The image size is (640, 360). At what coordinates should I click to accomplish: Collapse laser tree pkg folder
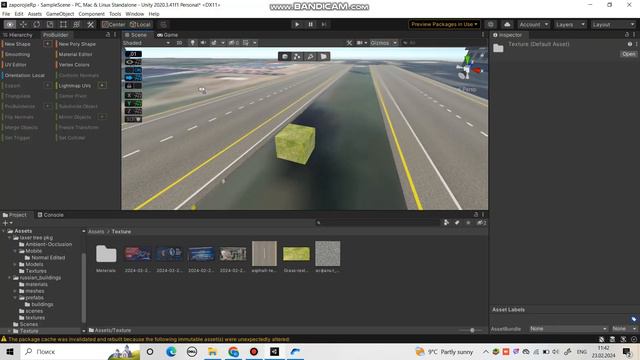point(10,238)
